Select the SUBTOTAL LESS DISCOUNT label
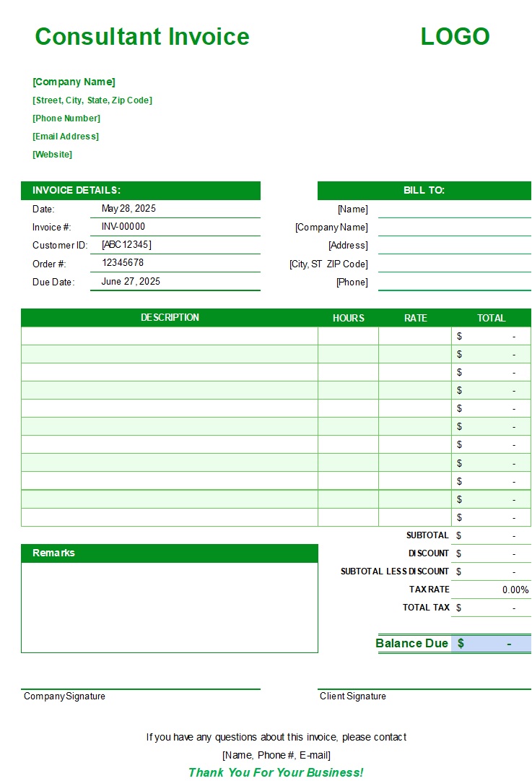Image resolution: width=532 pixels, height=781 pixels. 395,571
